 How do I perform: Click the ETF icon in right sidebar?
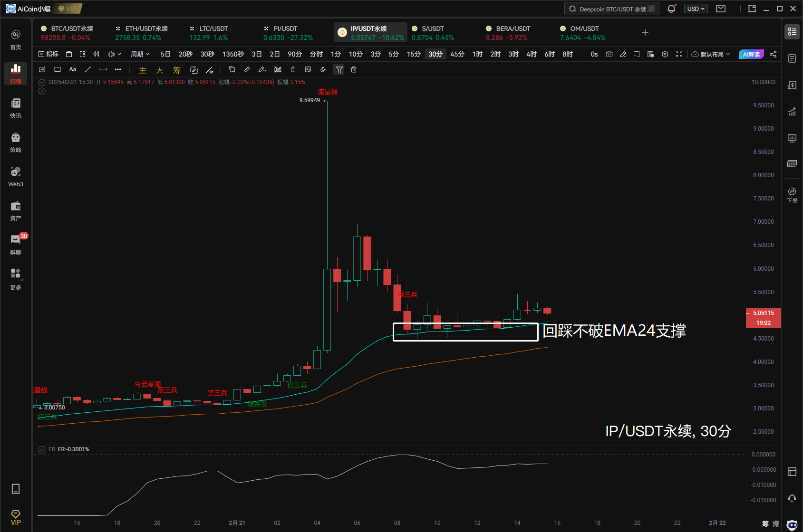792,164
